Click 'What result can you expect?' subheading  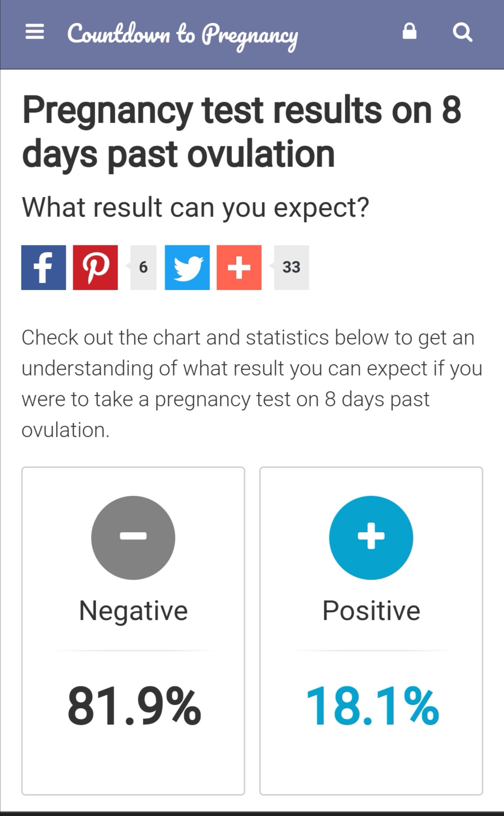point(195,207)
